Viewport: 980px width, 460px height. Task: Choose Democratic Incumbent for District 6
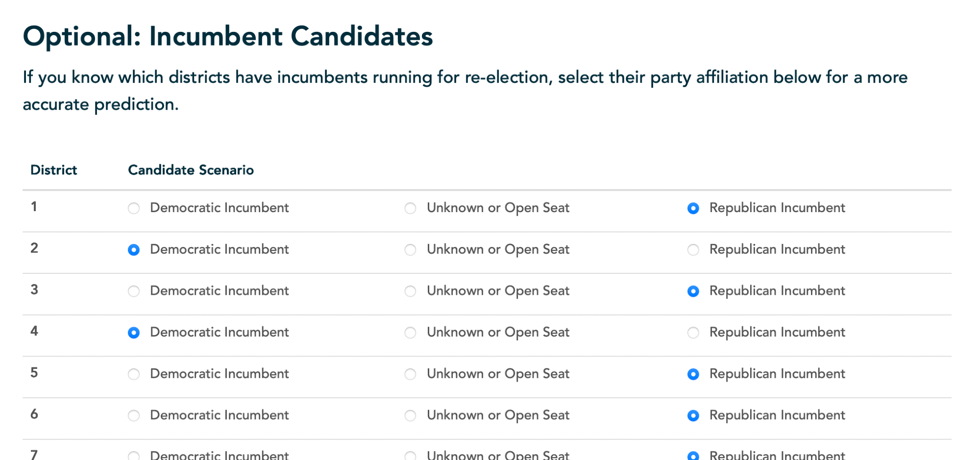(134, 416)
